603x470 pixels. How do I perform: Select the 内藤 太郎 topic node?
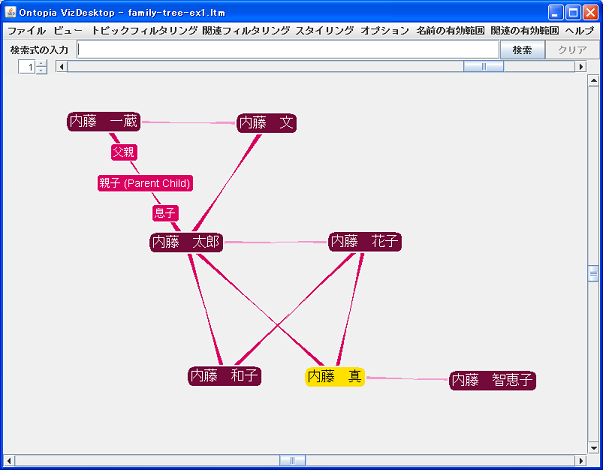(x=186, y=242)
